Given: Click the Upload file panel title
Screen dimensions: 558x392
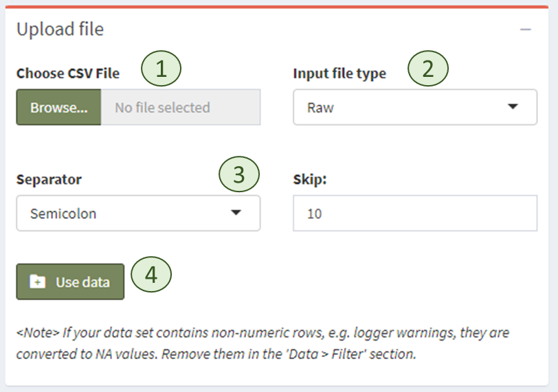Looking at the screenshot, I should click(60, 30).
